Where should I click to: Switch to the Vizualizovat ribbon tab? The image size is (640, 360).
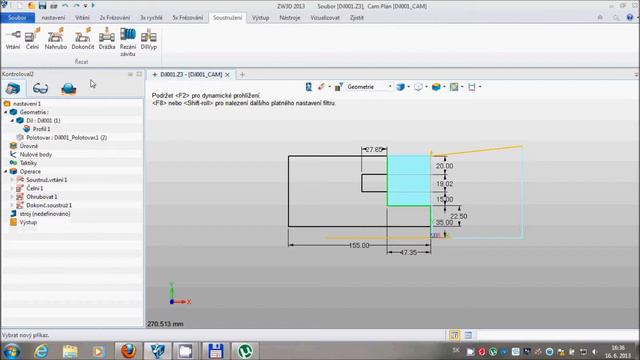tap(325, 18)
